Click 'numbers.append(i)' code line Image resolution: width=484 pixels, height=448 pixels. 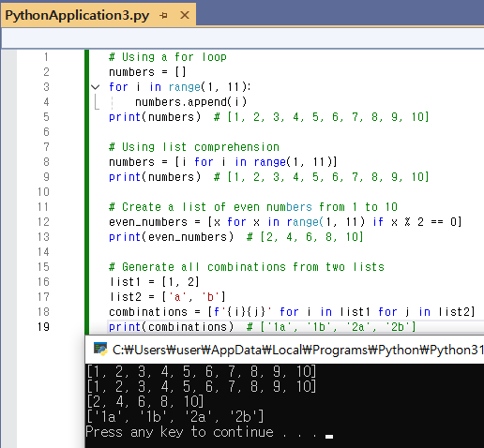[191, 102]
